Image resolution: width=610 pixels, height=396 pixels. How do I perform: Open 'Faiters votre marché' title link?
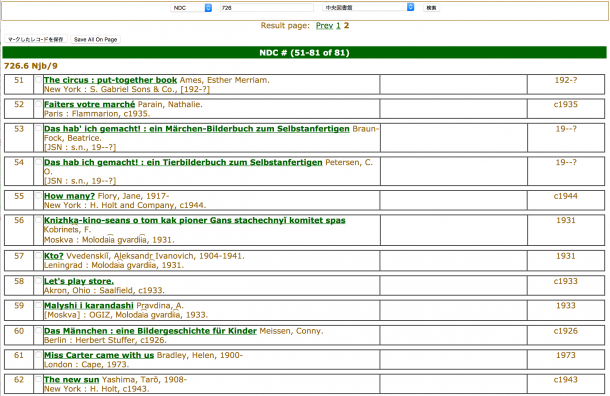coord(89,104)
